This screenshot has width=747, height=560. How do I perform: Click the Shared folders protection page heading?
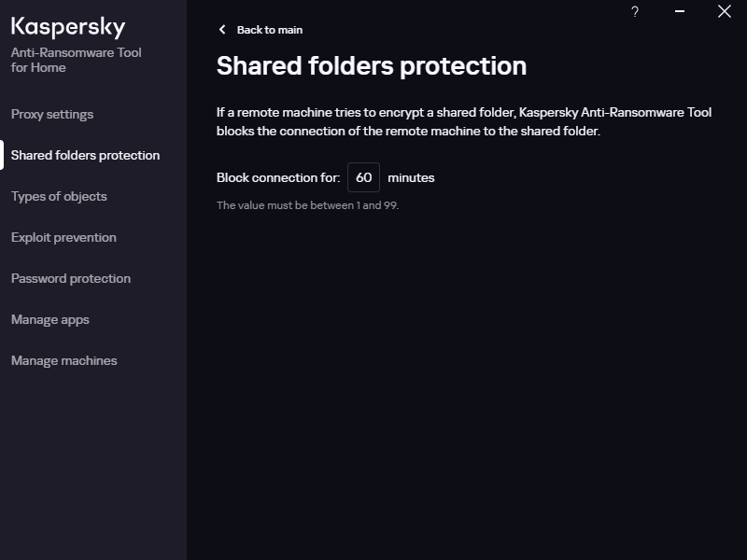pyautogui.click(x=372, y=66)
